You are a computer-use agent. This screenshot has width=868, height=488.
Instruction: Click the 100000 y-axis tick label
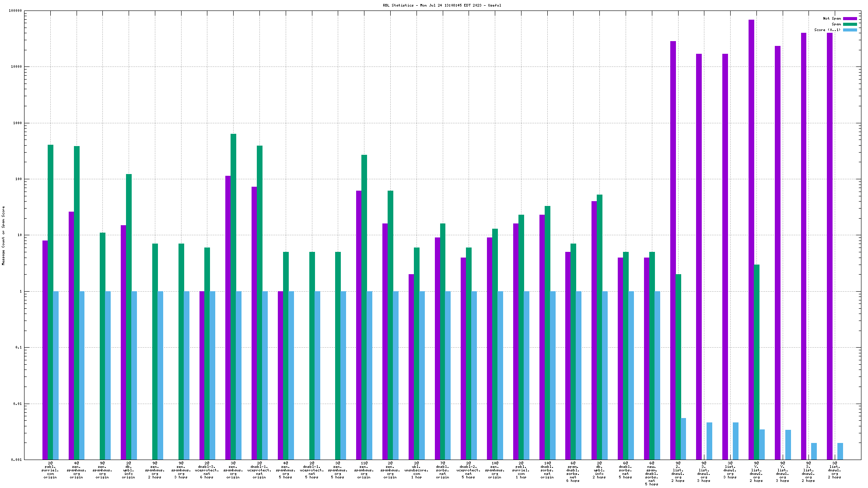pos(15,11)
